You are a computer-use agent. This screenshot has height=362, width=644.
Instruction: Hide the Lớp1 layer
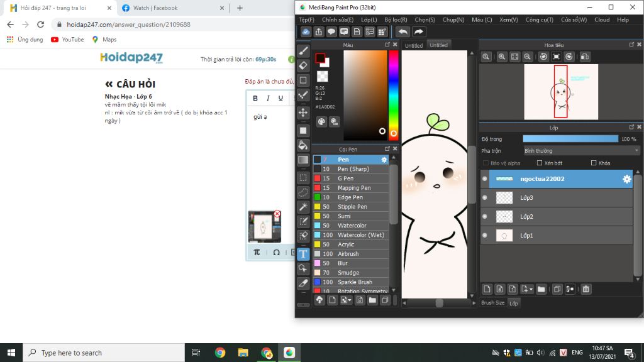point(485,236)
